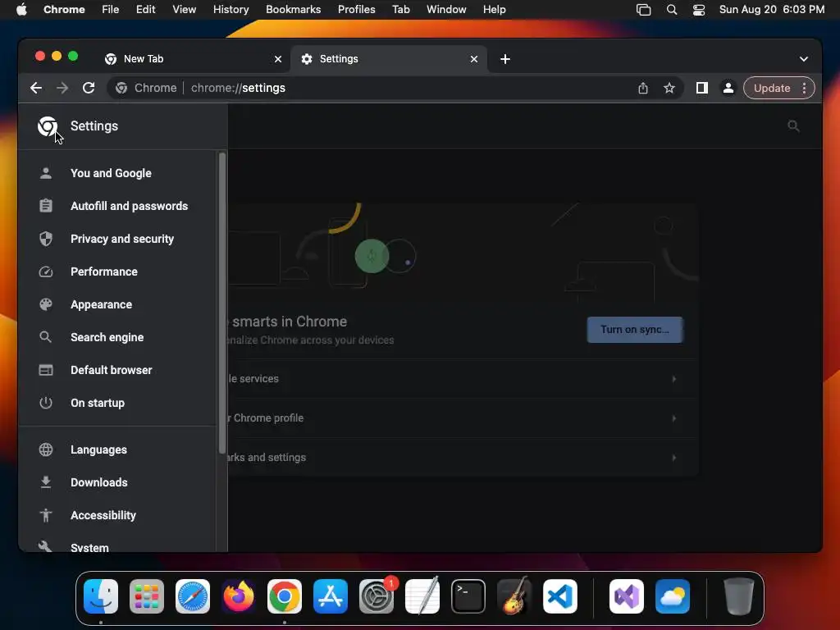The width and height of the screenshot is (840, 630).
Task: Click the Update button in toolbar
Action: pos(771,88)
